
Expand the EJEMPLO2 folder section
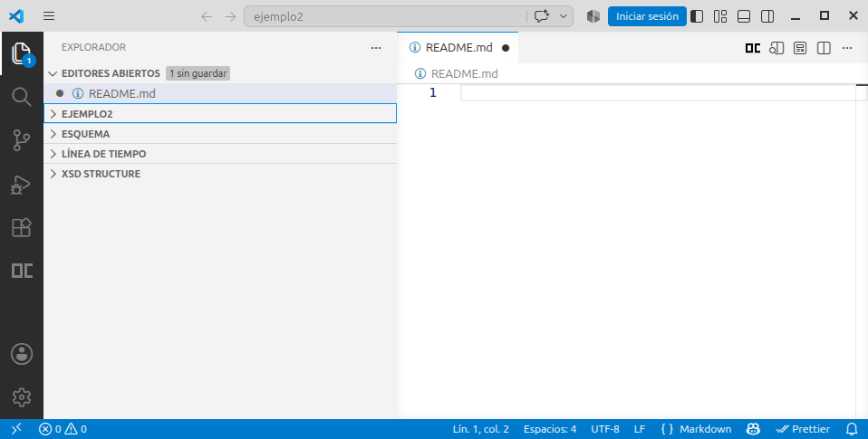(x=220, y=113)
